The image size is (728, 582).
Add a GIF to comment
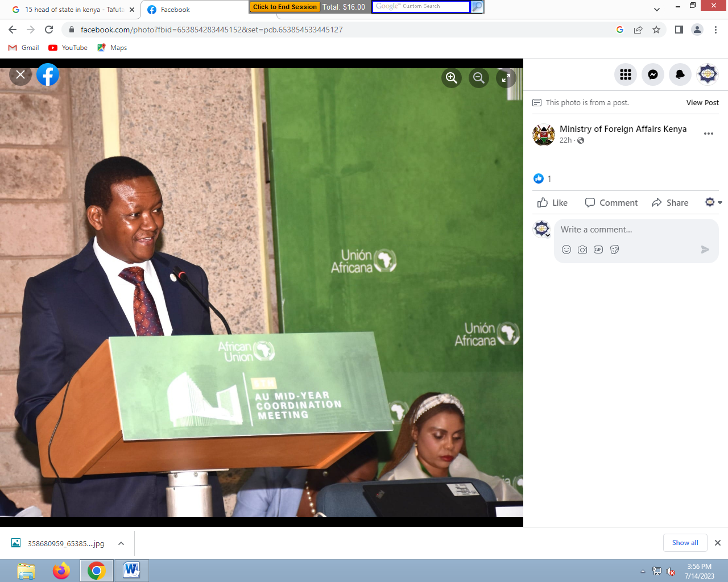(x=598, y=250)
